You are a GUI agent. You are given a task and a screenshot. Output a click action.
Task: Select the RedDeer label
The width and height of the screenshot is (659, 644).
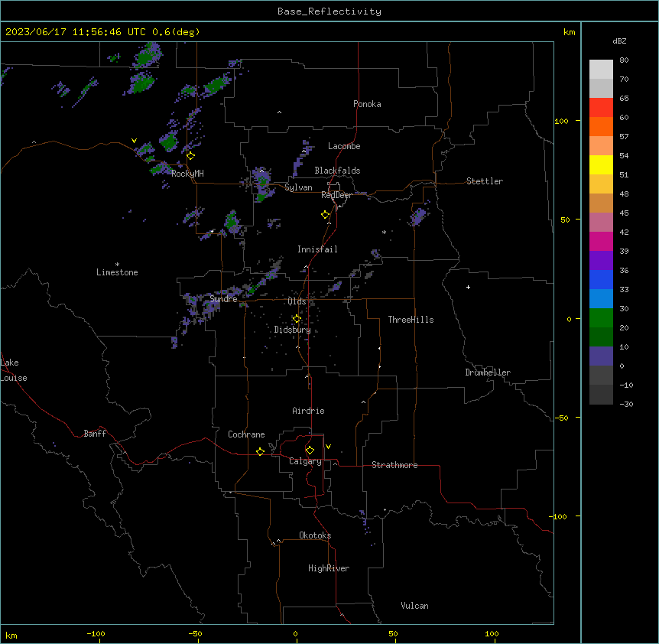[336, 195]
